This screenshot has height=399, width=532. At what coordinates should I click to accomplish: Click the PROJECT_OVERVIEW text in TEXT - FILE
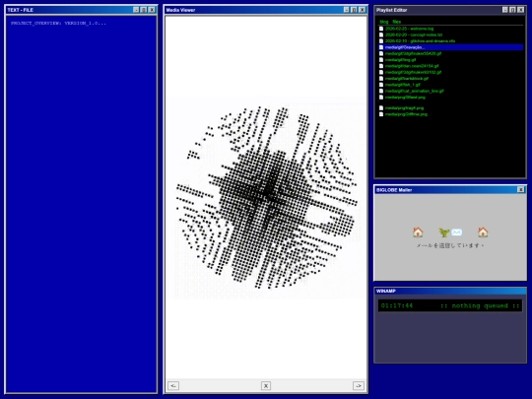(x=58, y=23)
